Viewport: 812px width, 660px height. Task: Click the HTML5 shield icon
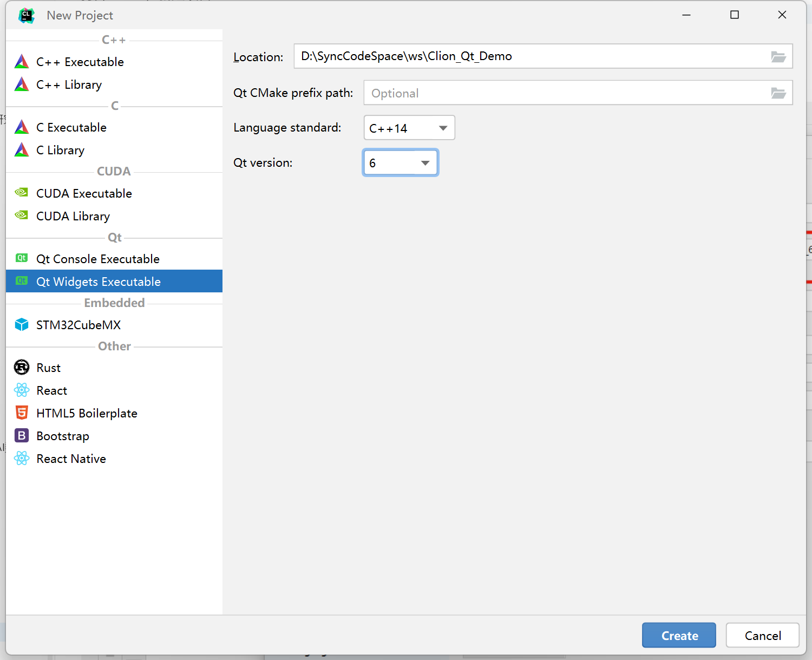22,413
